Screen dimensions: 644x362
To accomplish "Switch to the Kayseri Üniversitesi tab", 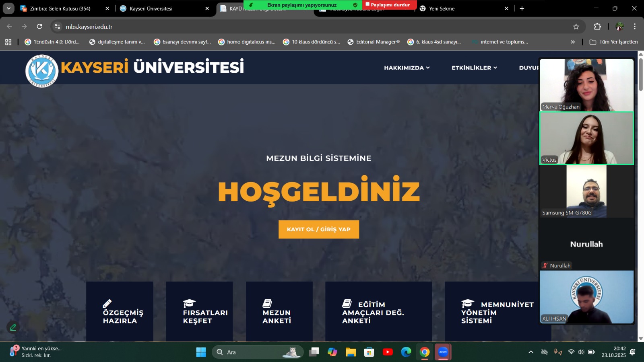I will 161,8.
